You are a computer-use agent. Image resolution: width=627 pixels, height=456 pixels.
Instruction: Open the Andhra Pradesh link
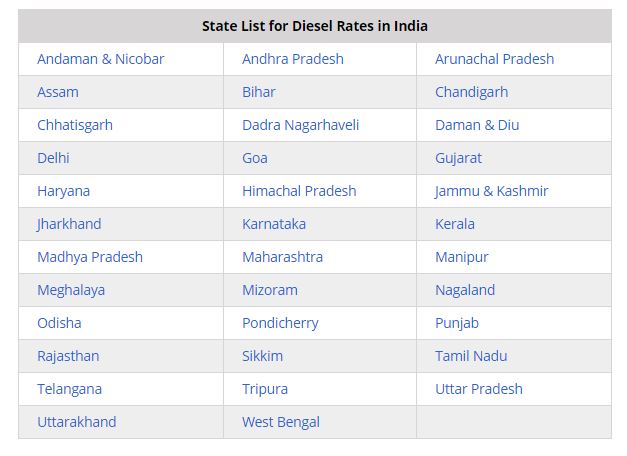292,59
